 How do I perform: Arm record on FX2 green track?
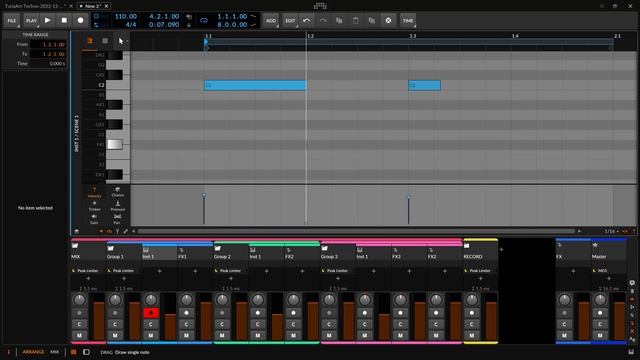coord(293,313)
